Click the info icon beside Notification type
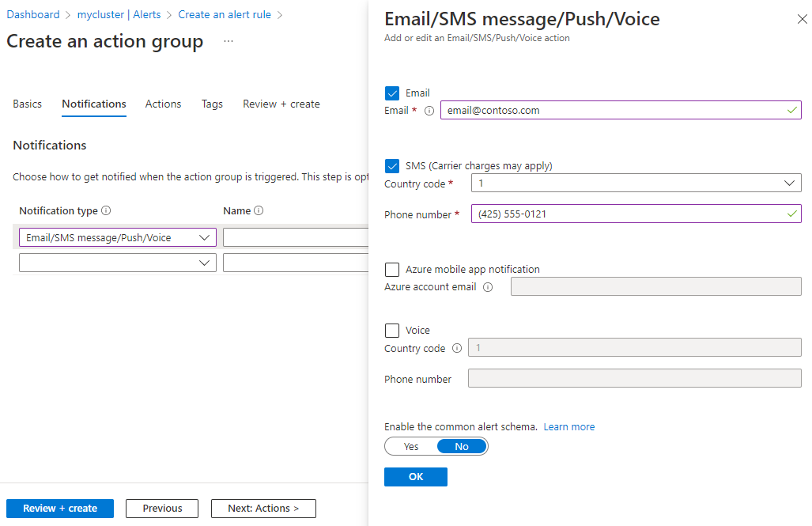Screen dimensions: 812x526 [105, 210]
